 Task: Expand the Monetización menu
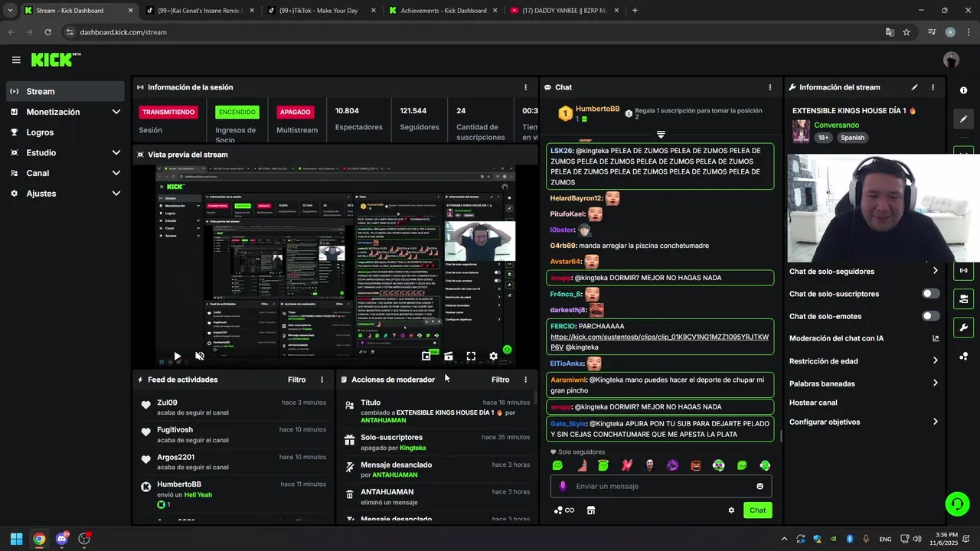65,112
